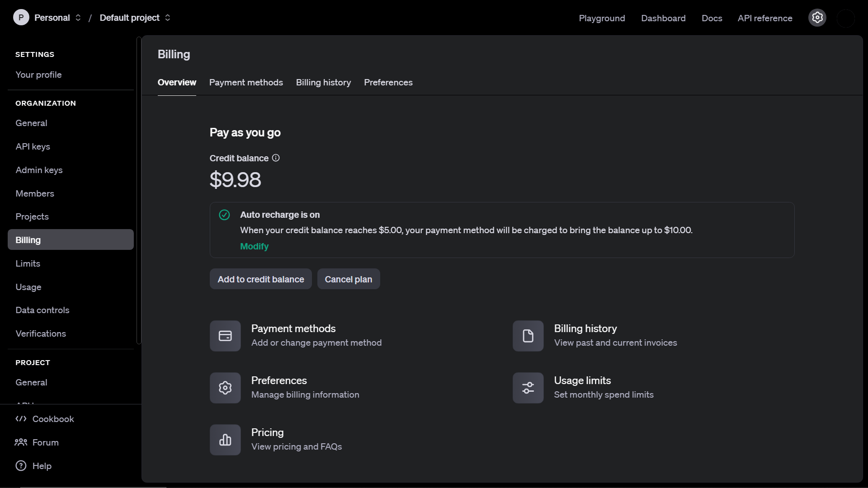This screenshot has height=488, width=868.
Task: Click the Usage limits sliders icon
Action: pyautogui.click(x=528, y=388)
